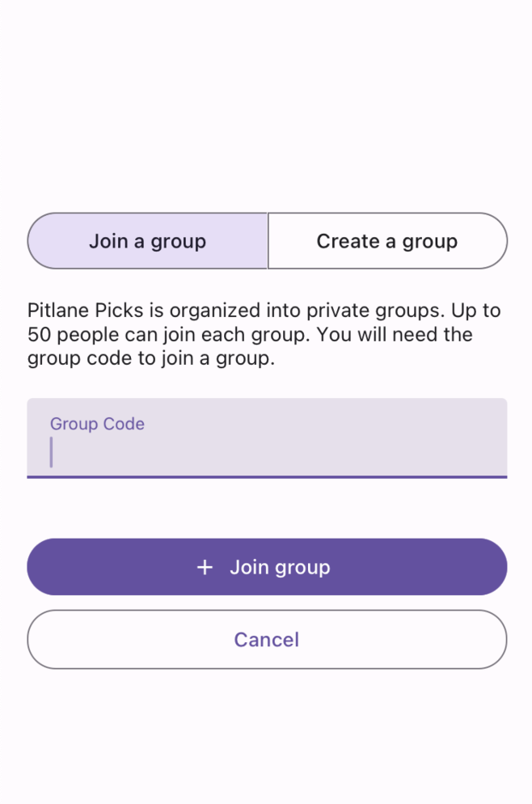This screenshot has width=532, height=804.
Task: Switch the selected mode to Join a group
Action: coord(147,240)
